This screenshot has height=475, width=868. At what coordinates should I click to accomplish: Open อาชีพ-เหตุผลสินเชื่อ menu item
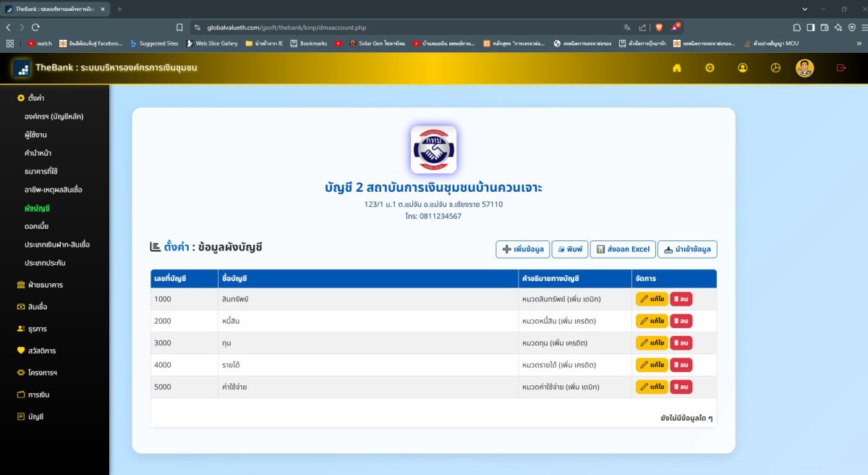point(53,190)
